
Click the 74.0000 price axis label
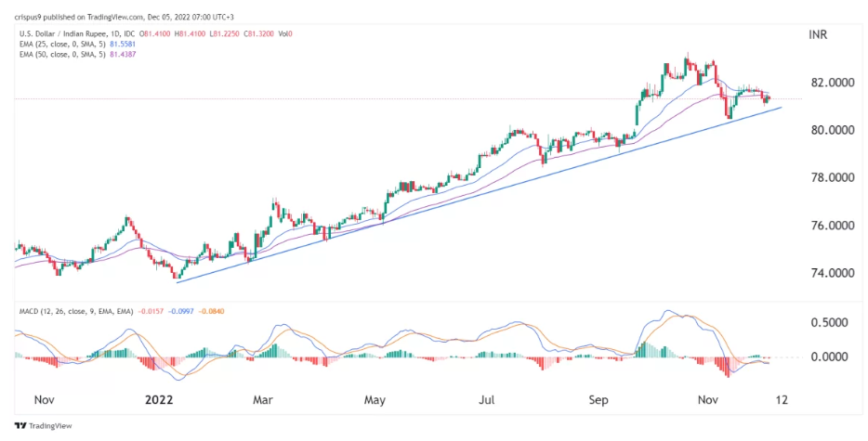830,273
